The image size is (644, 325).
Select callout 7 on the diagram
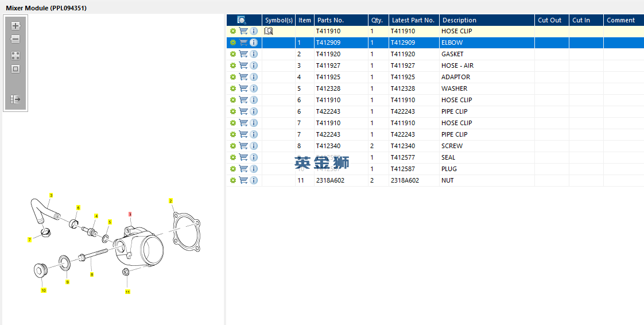point(30,239)
